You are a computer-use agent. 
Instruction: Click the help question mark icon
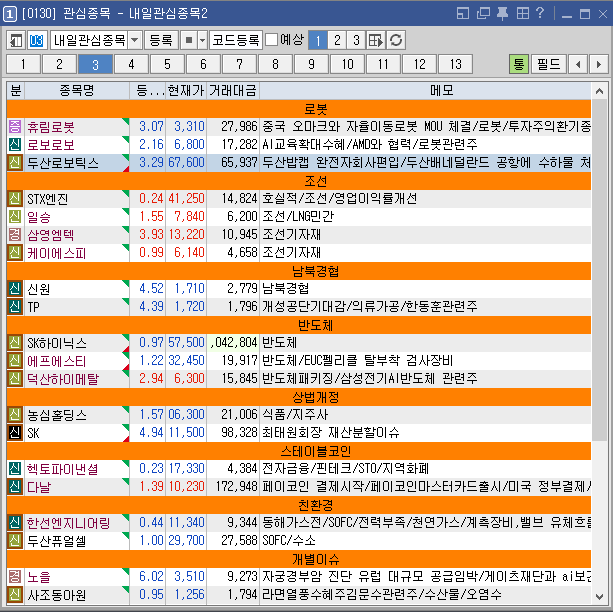(x=540, y=13)
